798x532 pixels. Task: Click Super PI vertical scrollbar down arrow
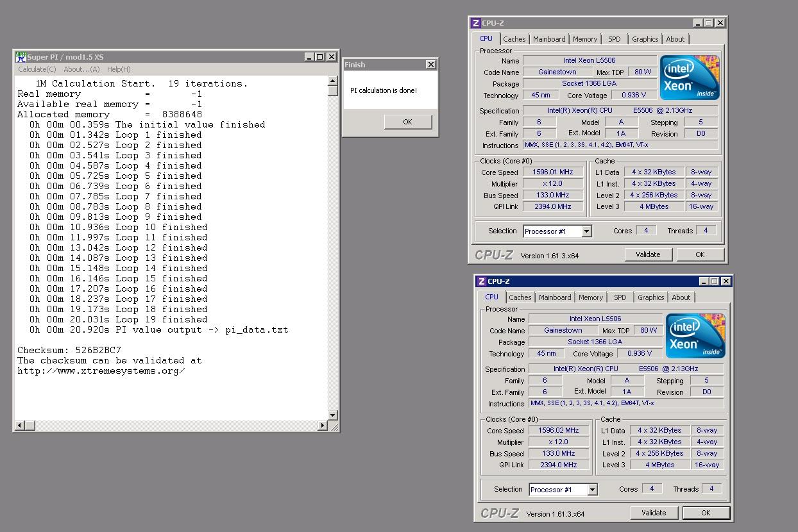(332, 415)
